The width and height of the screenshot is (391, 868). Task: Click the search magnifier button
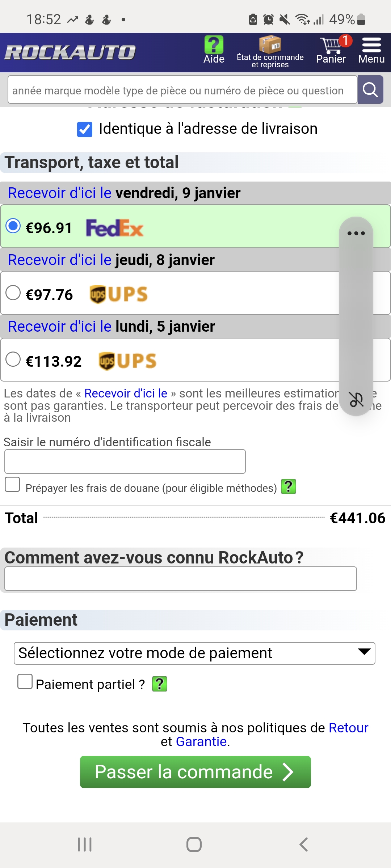(370, 90)
